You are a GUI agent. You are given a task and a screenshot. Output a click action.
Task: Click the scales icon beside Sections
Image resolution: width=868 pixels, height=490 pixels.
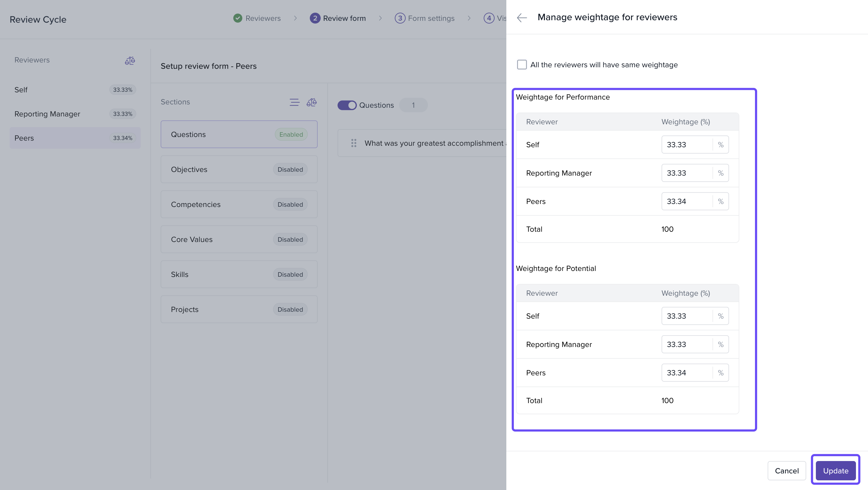pos(311,102)
